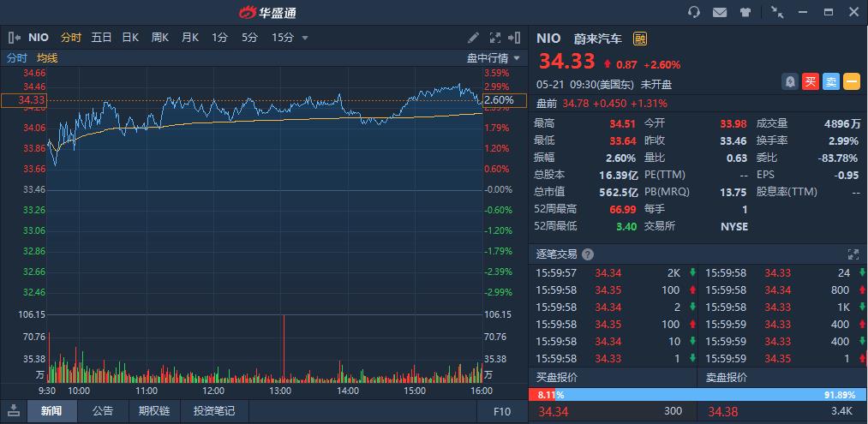Open the 盘中行情 dropdown
This screenshot has height=424, width=868.
click(494, 58)
